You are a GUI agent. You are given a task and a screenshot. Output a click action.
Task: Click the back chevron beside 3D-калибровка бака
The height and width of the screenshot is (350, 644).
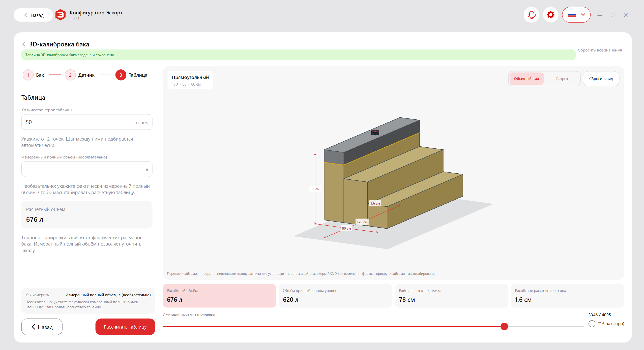(24, 44)
